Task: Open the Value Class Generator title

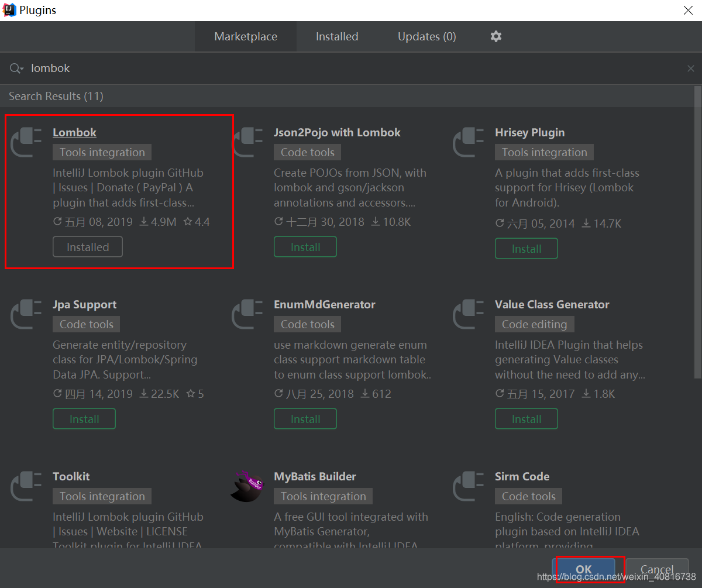Action: coord(552,304)
